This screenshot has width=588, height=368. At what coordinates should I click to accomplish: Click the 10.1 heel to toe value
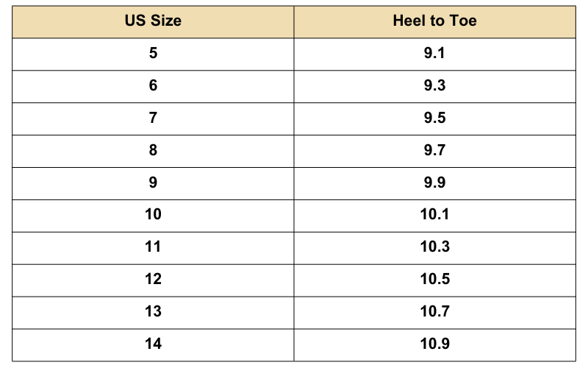(434, 214)
